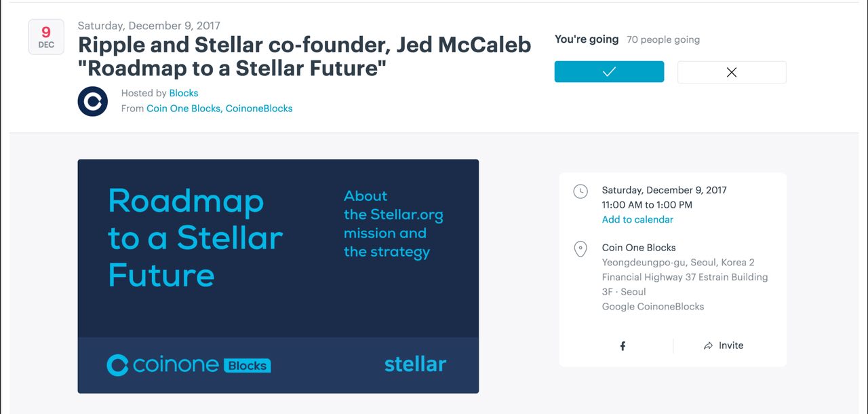This screenshot has height=414, width=868.
Task: Confirm attendance with the blue checkmark button
Action: coord(609,72)
